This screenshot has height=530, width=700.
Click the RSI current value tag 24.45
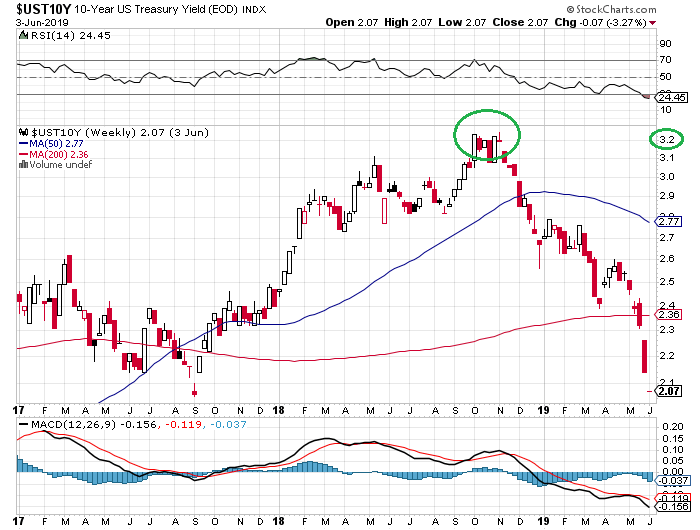click(x=671, y=97)
